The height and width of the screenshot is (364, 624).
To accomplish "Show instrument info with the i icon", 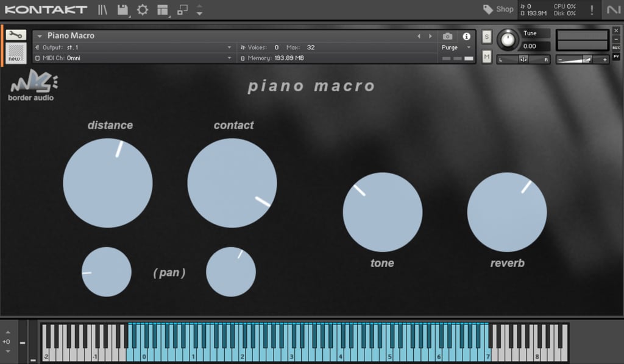I will point(466,36).
